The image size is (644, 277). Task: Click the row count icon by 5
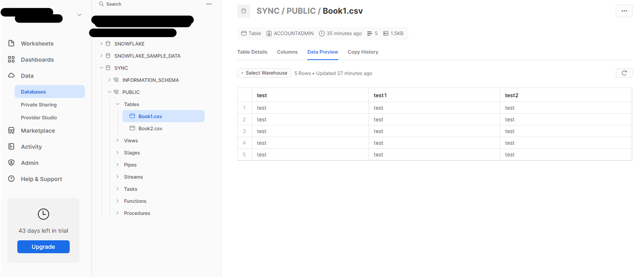pos(370,33)
